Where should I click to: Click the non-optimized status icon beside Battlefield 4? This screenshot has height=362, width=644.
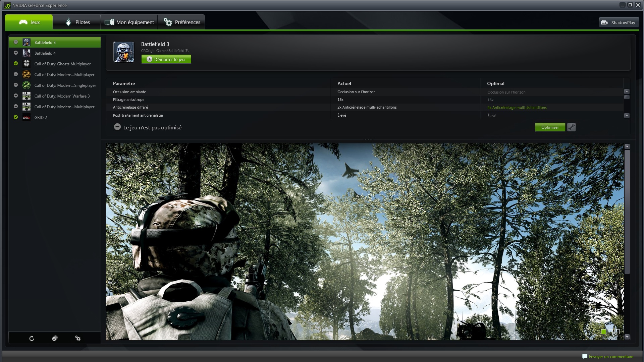(16, 53)
